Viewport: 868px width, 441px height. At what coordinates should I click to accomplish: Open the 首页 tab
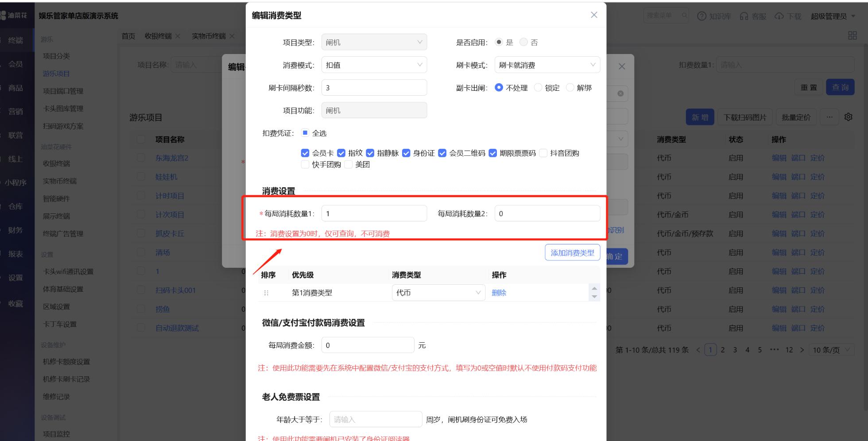click(128, 36)
